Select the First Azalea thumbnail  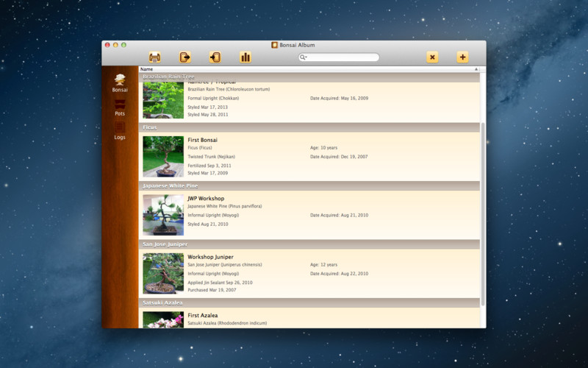click(x=163, y=319)
